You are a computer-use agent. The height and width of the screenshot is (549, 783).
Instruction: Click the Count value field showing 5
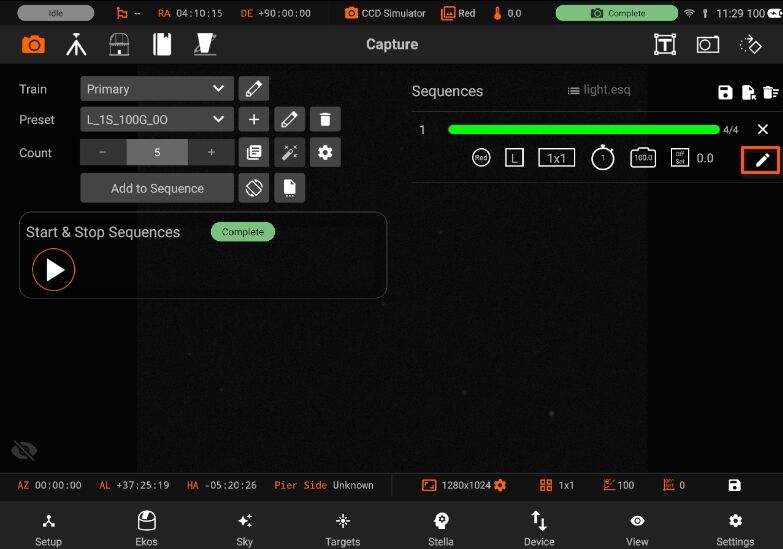click(157, 152)
